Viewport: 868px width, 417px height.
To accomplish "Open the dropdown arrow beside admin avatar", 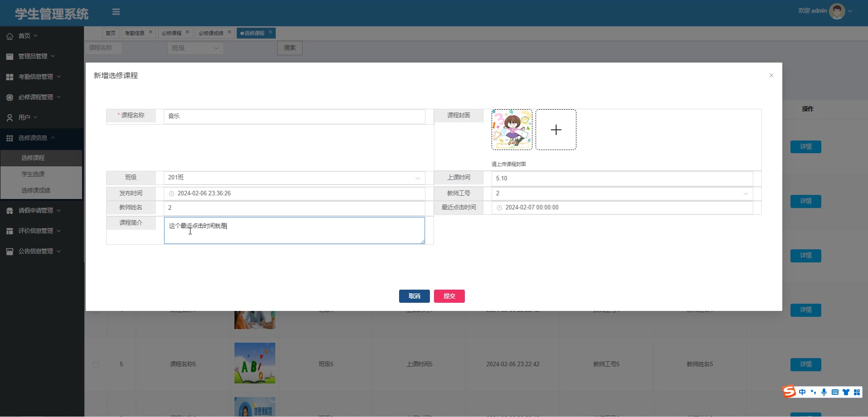I will 850,11.
